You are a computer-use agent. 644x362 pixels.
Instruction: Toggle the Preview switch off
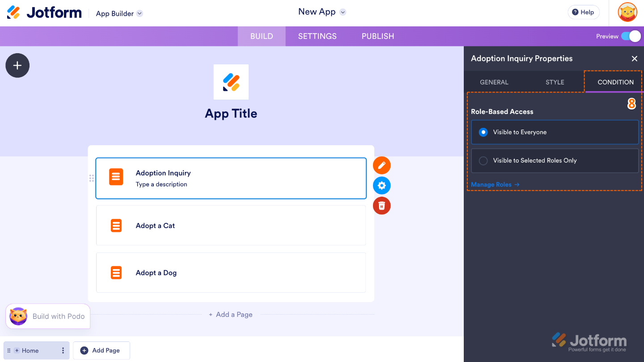coord(632,36)
